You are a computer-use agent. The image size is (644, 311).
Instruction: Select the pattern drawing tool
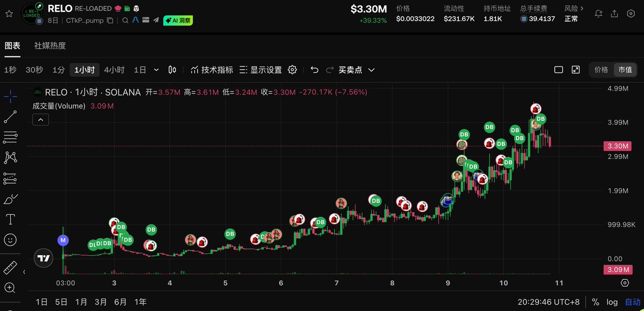(x=10, y=158)
